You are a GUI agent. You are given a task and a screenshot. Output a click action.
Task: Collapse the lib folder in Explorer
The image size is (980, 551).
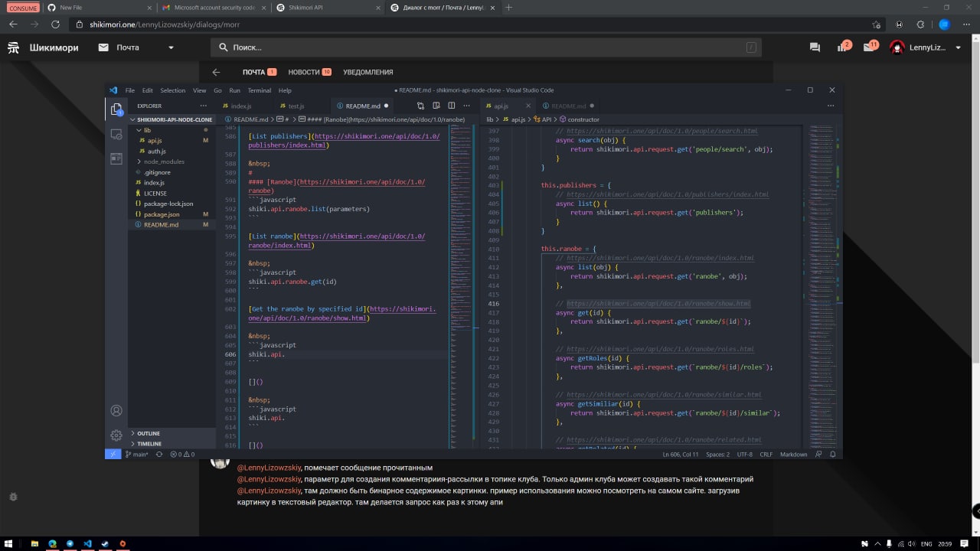pyautogui.click(x=171, y=130)
